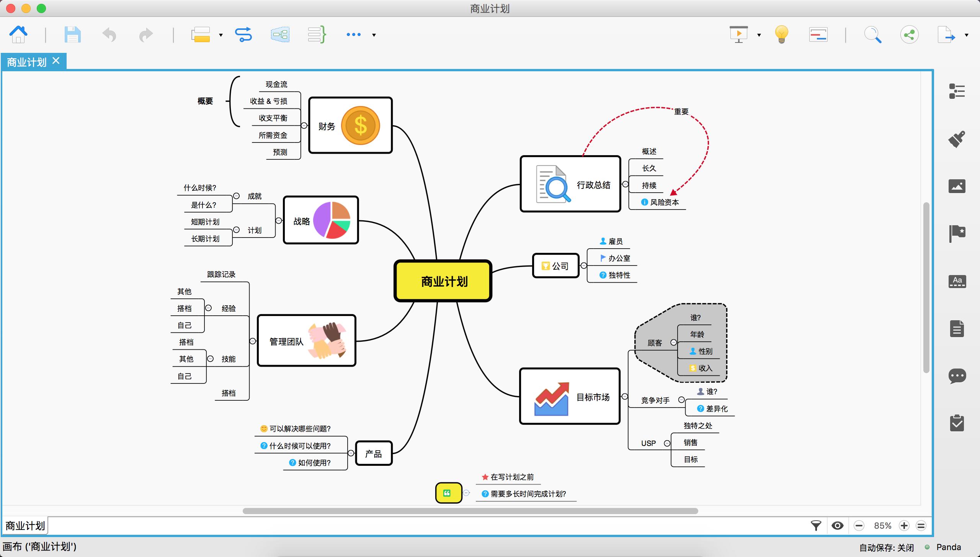Image resolution: width=980 pixels, height=557 pixels.
Task: Save the mind map with floppy icon
Action: coord(72,35)
